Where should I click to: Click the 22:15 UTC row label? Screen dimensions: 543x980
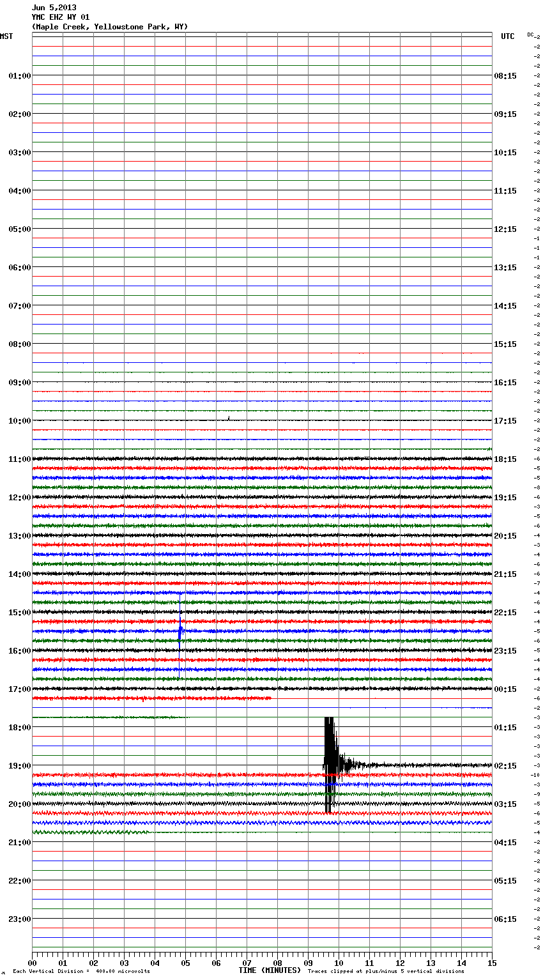click(505, 612)
